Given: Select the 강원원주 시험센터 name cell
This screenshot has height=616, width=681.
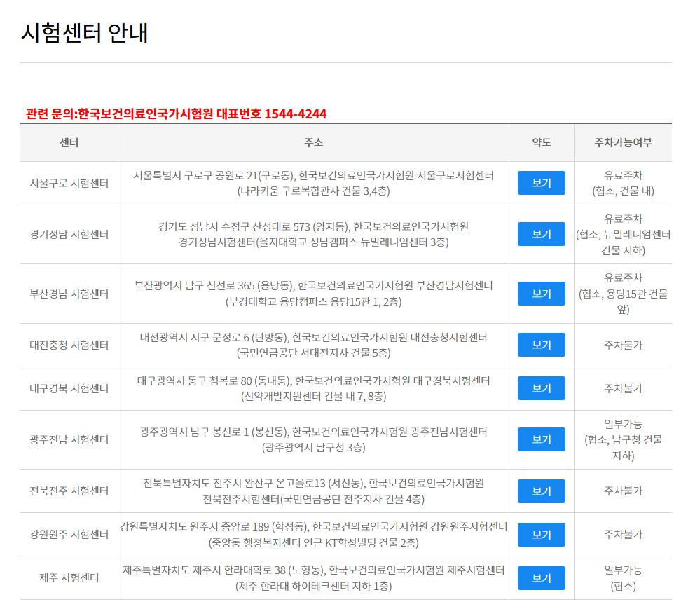Looking at the screenshot, I should pos(69,534).
